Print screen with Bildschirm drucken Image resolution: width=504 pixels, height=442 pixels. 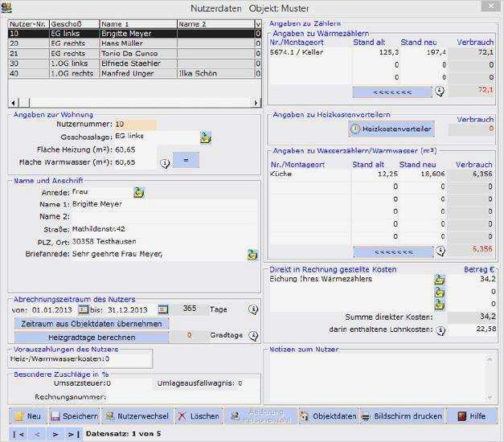[x=402, y=416]
